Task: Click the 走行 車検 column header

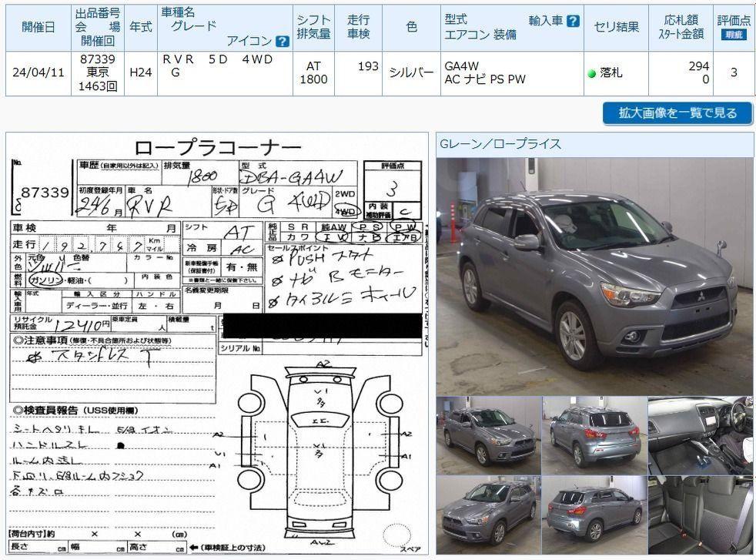Action: click(x=358, y=28)
